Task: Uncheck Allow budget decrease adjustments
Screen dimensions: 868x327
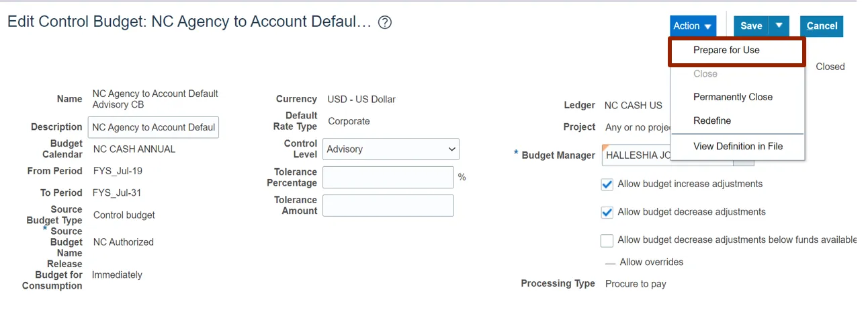Action: 607,213
